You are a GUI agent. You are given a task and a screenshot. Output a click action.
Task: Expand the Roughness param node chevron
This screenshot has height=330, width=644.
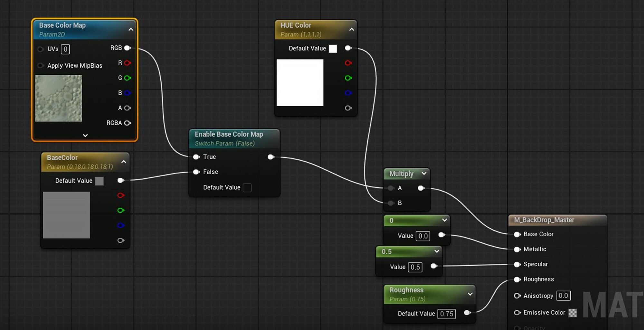pos(470,294)
